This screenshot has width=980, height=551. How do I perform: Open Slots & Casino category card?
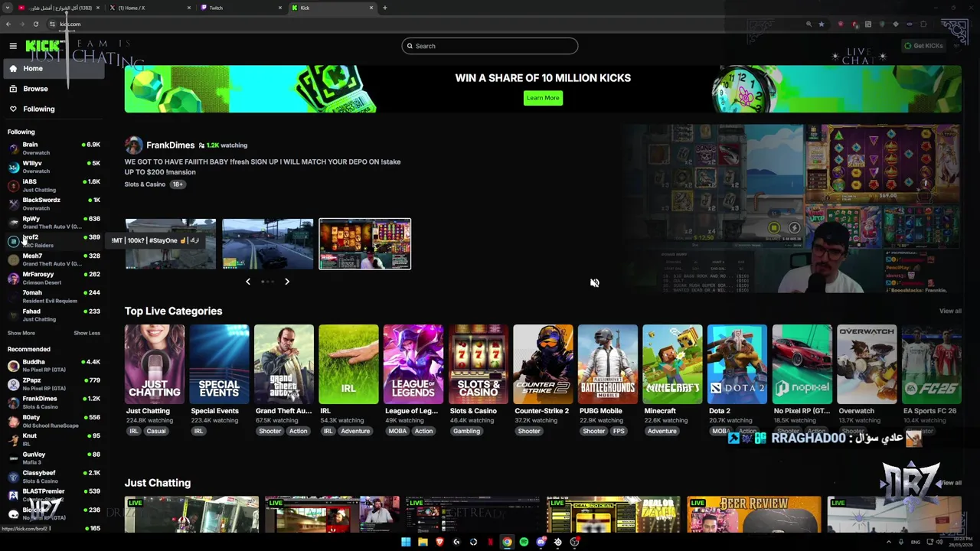pyautogui.click(x=478, y=364)
